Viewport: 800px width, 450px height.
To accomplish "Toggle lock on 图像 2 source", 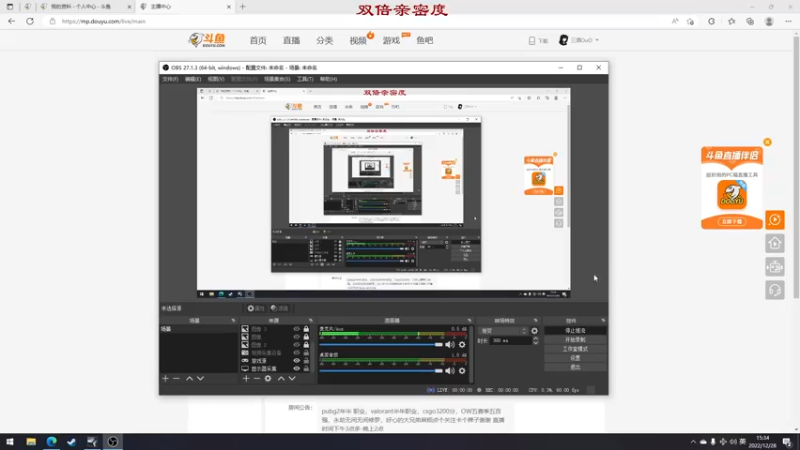I will 306,345.
